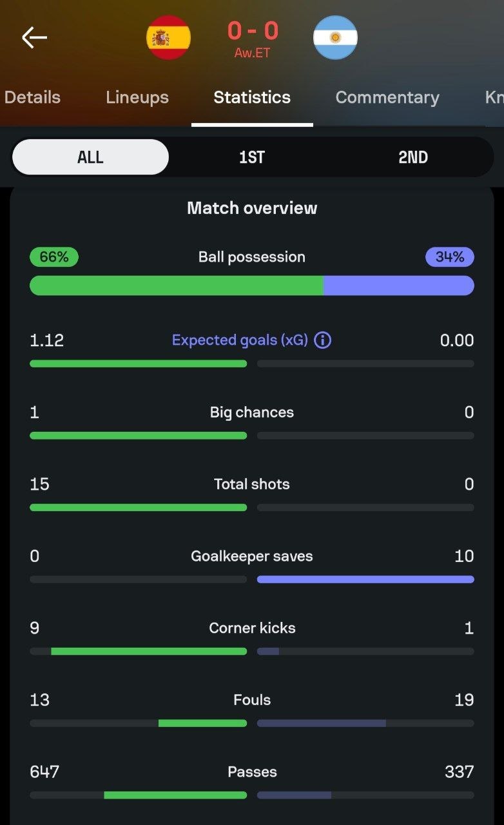Click the ball possession bar

point(252,286)
